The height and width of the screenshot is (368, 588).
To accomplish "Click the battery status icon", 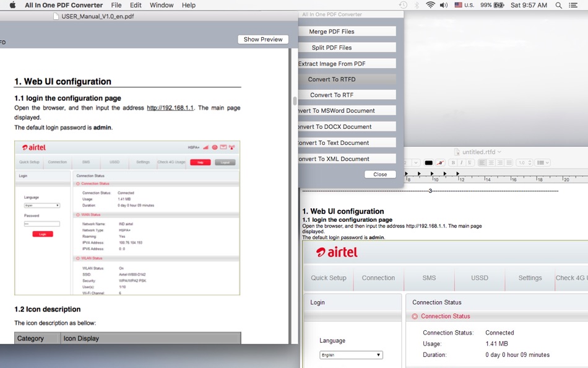I will pos(499,5).
